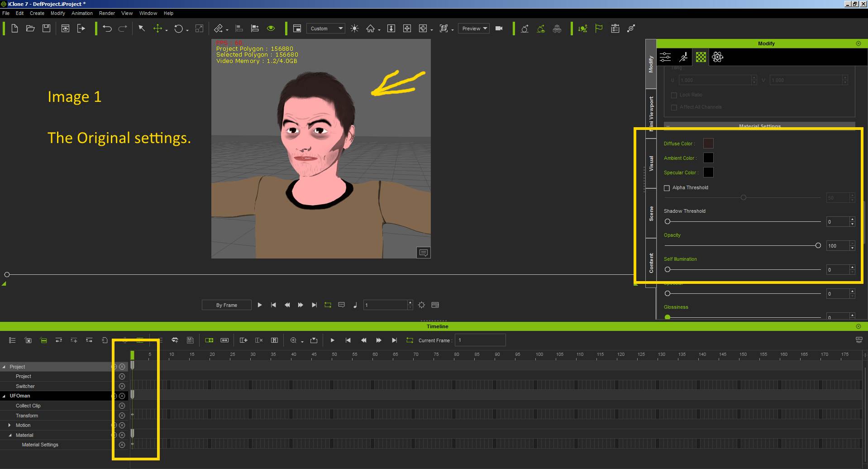Select the arrow Select Object tool

[142, 29]
